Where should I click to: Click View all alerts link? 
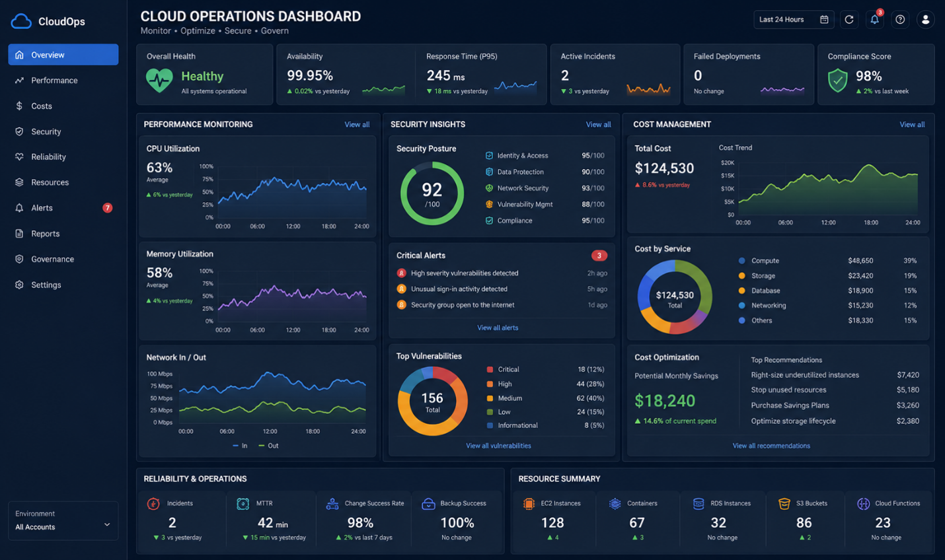pyautogui.click(x=498, y=328)
